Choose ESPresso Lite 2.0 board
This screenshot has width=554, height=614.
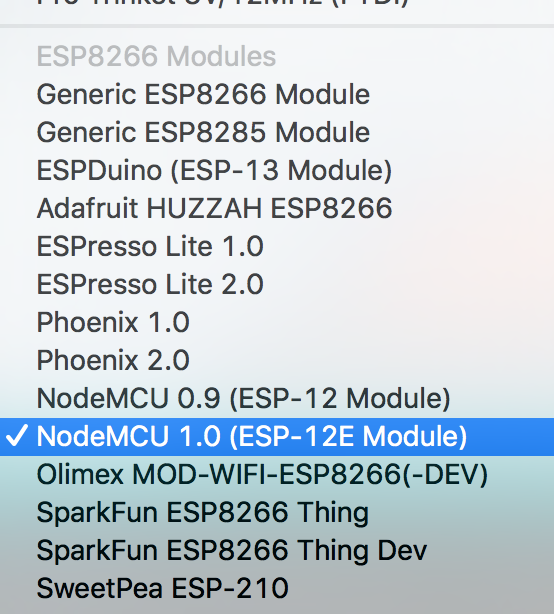pyautogui.click(x=277, y=284)
